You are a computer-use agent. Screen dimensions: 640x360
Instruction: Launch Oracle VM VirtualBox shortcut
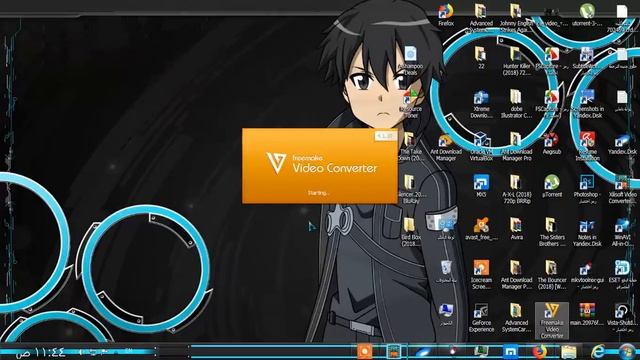point(481,147)
